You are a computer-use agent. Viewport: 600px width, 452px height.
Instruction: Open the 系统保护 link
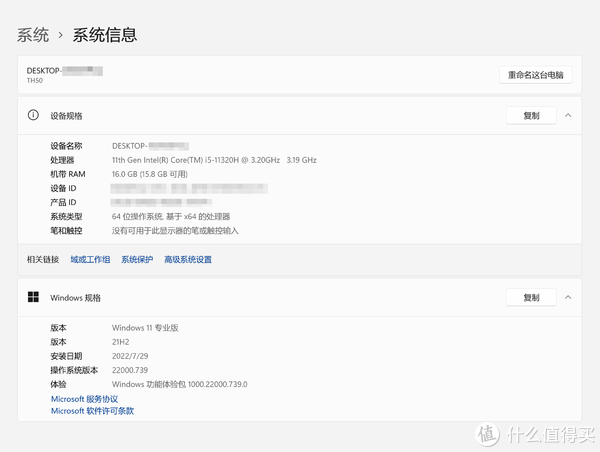[x=137, y=259]
